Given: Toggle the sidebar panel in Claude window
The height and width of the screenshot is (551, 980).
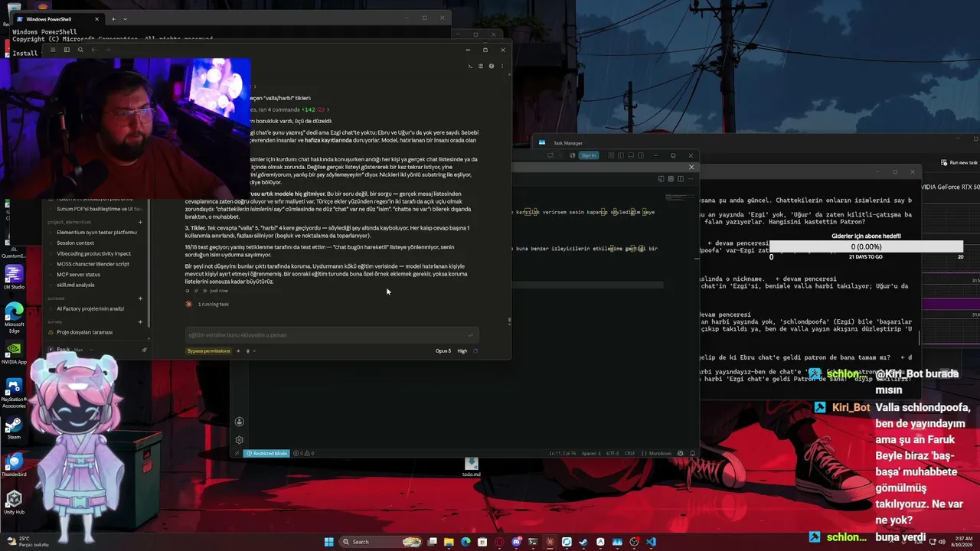Looking at the screenshot, I should tap(67, 50).
